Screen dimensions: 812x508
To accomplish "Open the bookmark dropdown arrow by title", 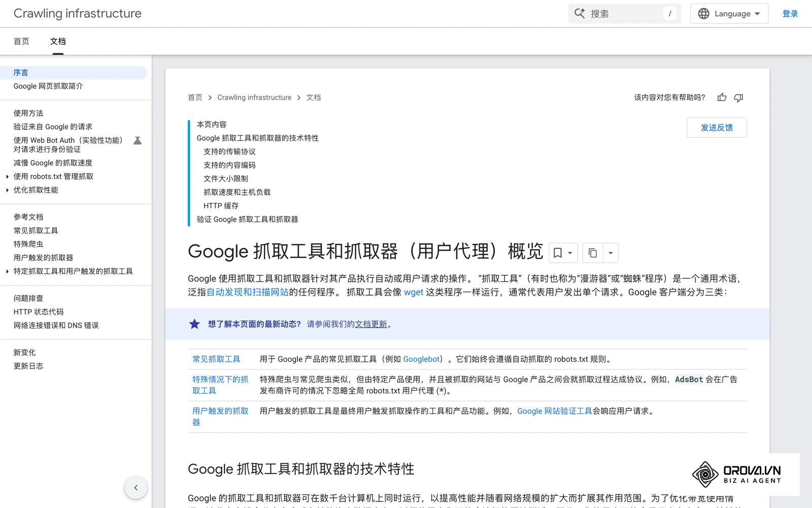I will pyautogui.click(x=570, y=253).
